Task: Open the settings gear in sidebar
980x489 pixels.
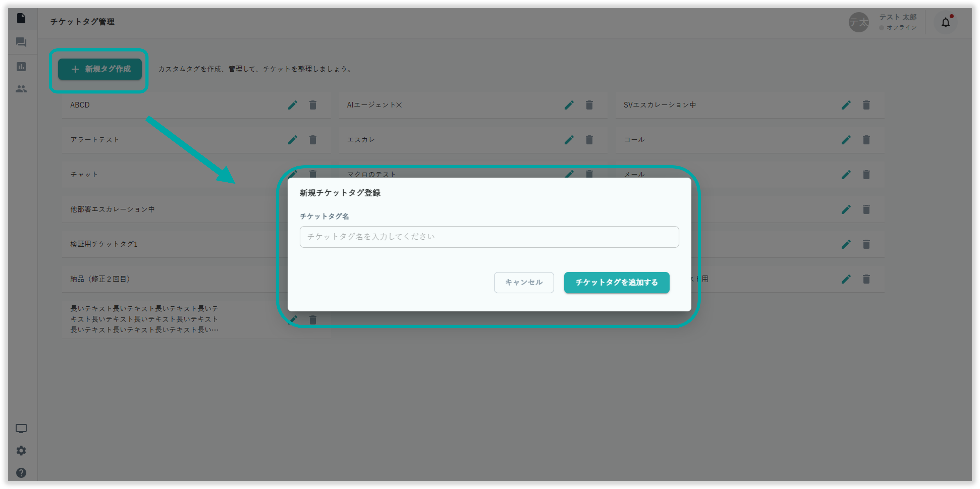Action: coord(21,451)
